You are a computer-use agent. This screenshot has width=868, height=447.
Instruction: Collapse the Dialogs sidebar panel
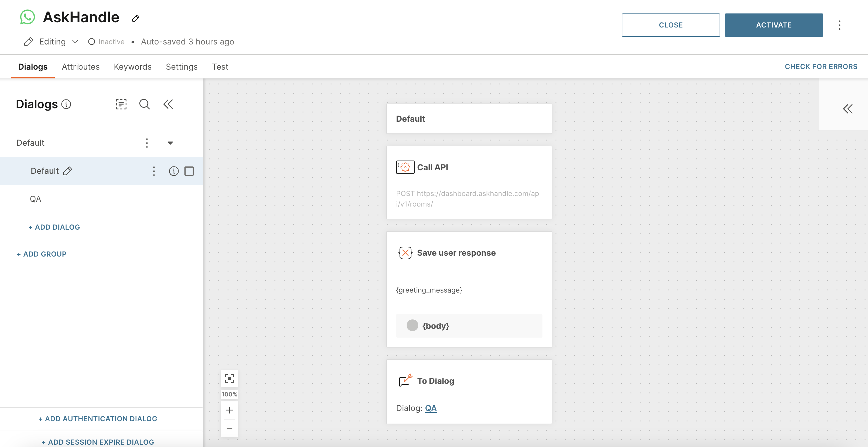[168, 104]
